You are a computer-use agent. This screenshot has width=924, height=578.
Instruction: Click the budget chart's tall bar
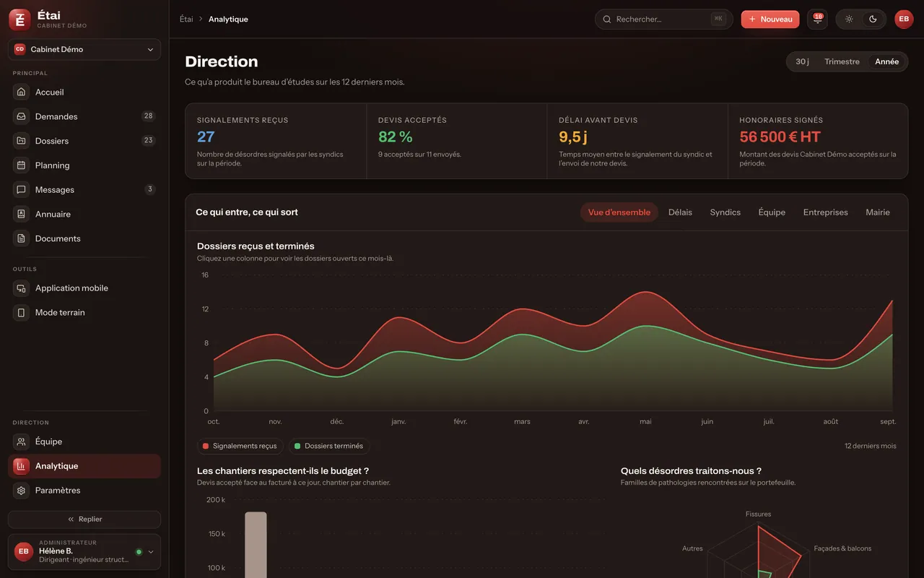[256, 545]
